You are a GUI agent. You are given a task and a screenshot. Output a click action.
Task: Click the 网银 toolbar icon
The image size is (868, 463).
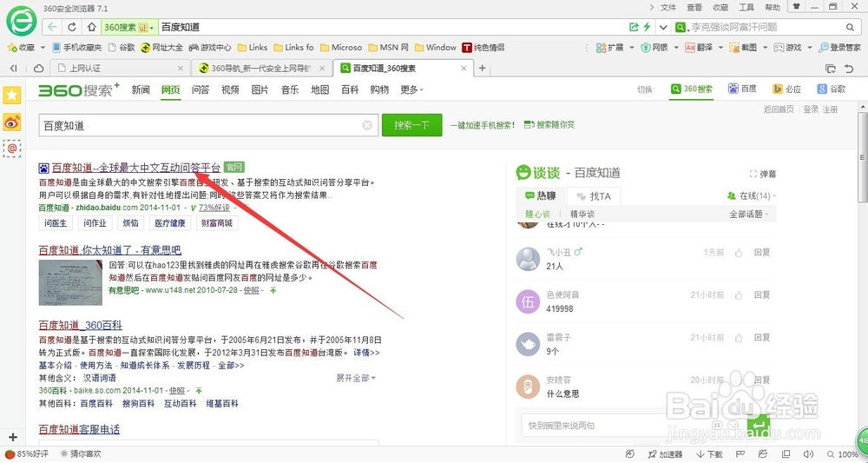(x=654, y=48)
